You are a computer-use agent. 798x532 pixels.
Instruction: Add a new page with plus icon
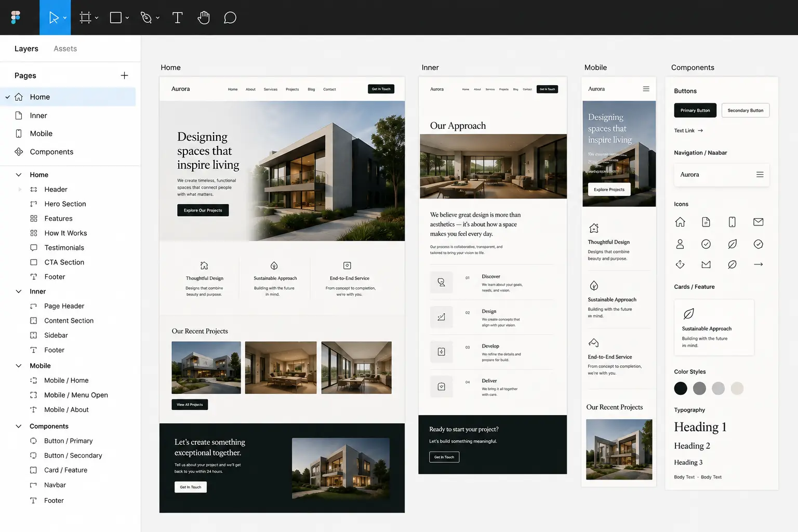click(x=124, y=75)
